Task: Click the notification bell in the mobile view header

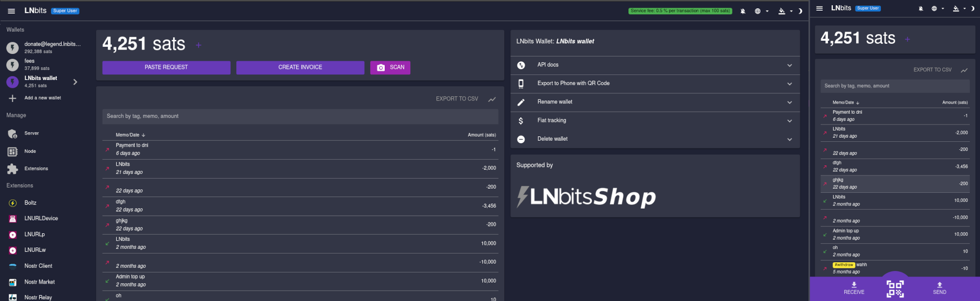Action: (921, 9)
